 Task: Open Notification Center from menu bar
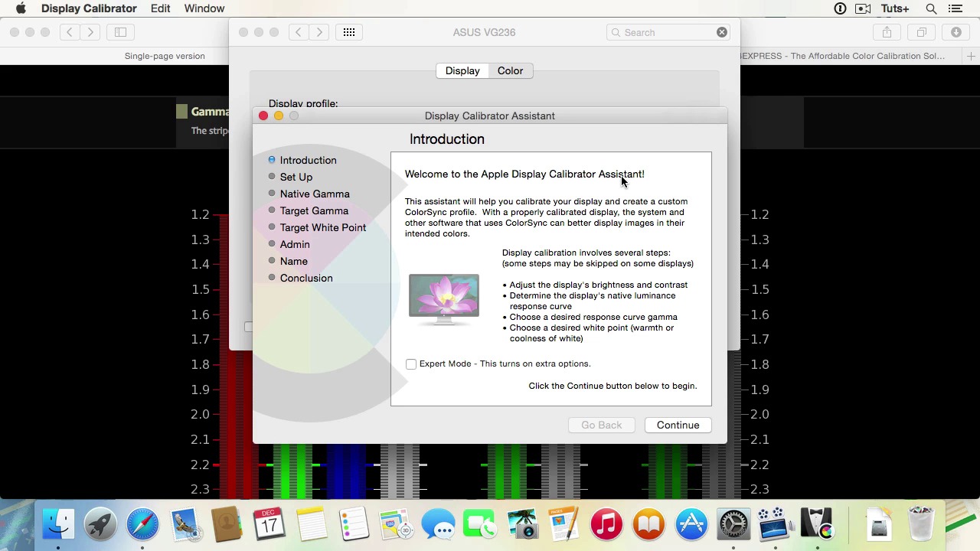coord(955,8)
